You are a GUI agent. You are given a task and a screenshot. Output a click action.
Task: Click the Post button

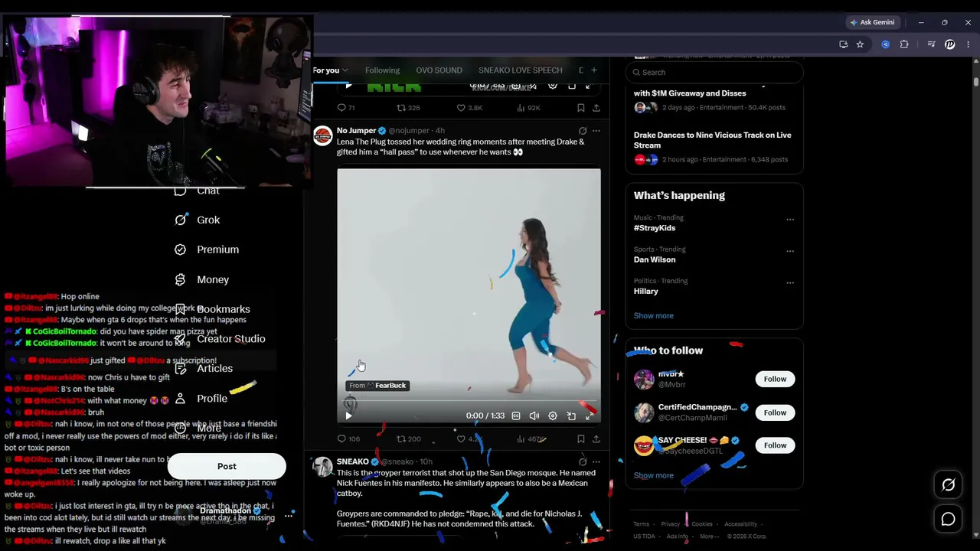[227, 466]
